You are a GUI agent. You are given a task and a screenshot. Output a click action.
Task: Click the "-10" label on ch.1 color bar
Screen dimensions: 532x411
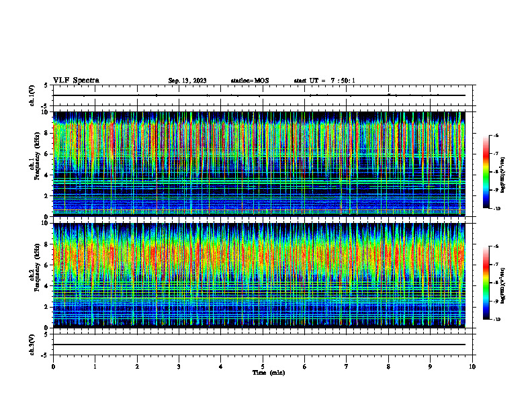(x=497, y=209)
